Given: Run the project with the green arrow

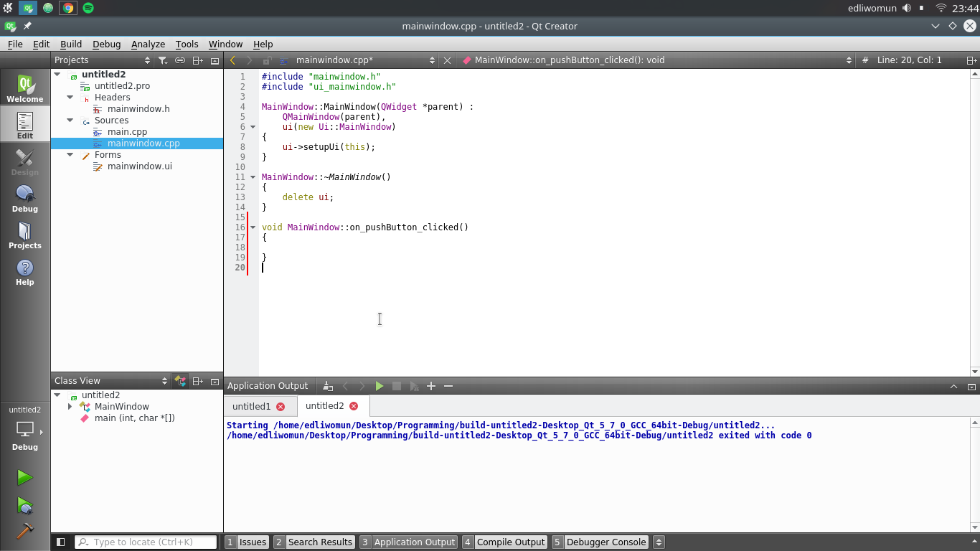Looking at the screenshot, I should coord(25,477).
